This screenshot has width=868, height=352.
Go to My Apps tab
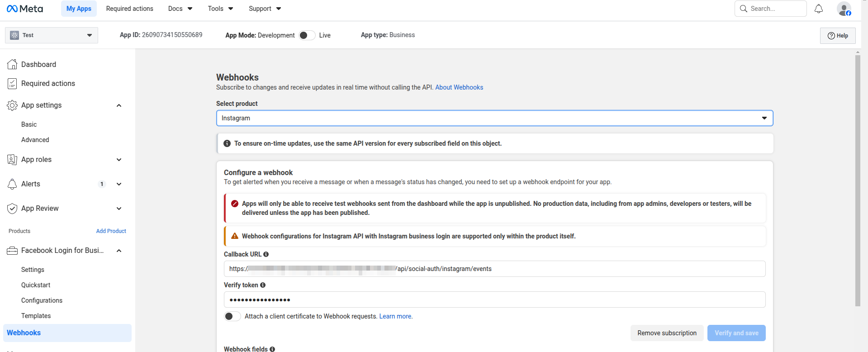point(79,9)
